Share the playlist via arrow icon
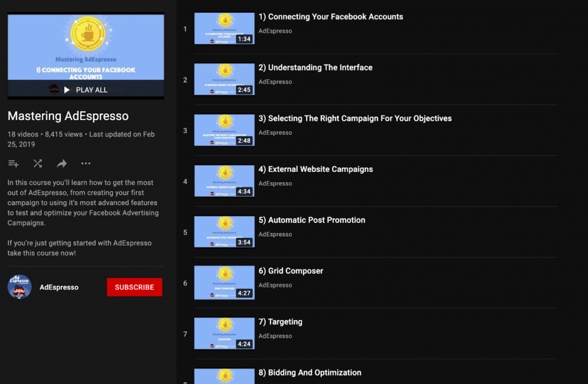 click(62, 164)
